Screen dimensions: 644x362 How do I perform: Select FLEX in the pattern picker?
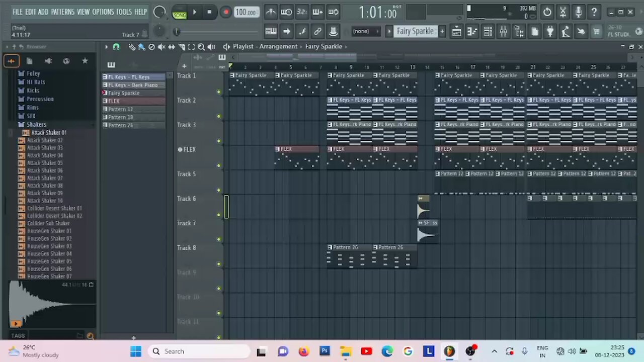[133, 101]
